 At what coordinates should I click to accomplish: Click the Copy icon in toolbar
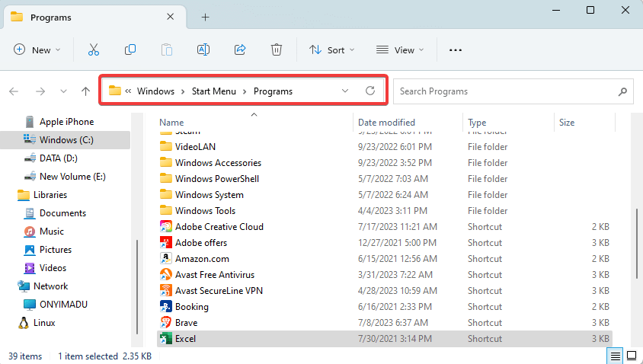[130, 50]
